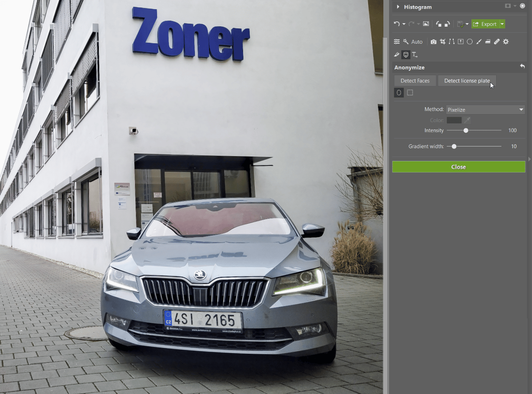The height and width of the screenshot is (394, 532).
Task: Choose the ellipse selection shape
Action: click(x=399, y=93)
